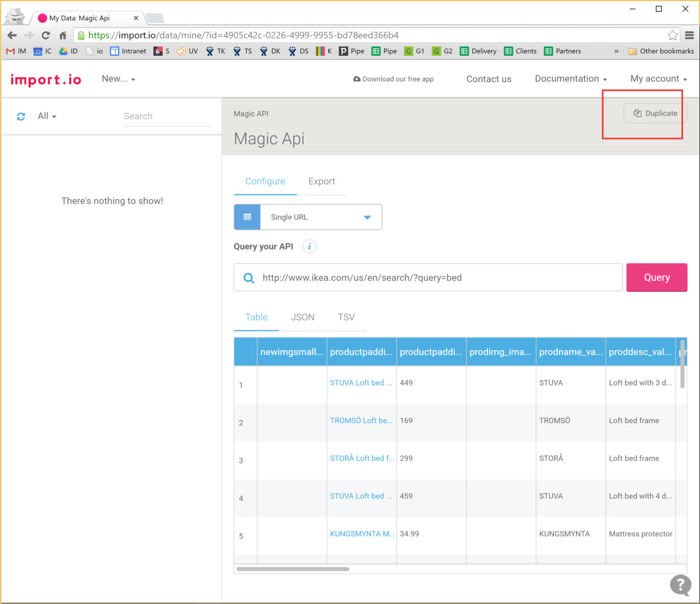Click the sidebar Search field
700x604 pixels.
(167, 116)
